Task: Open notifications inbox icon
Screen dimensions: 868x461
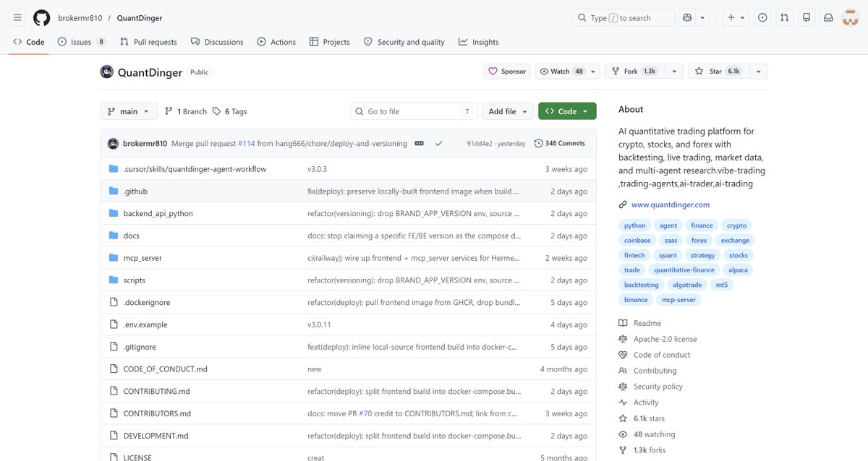Action: point(828,17)
